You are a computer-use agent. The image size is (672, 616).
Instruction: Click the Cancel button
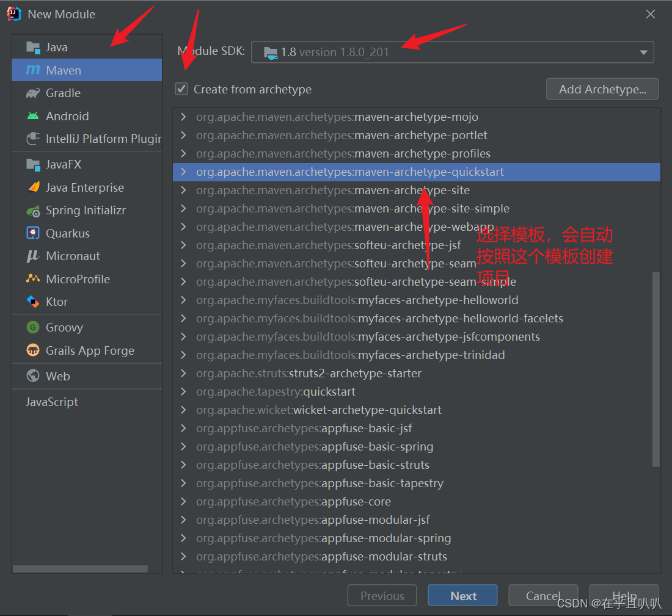(x=544, y=595)
